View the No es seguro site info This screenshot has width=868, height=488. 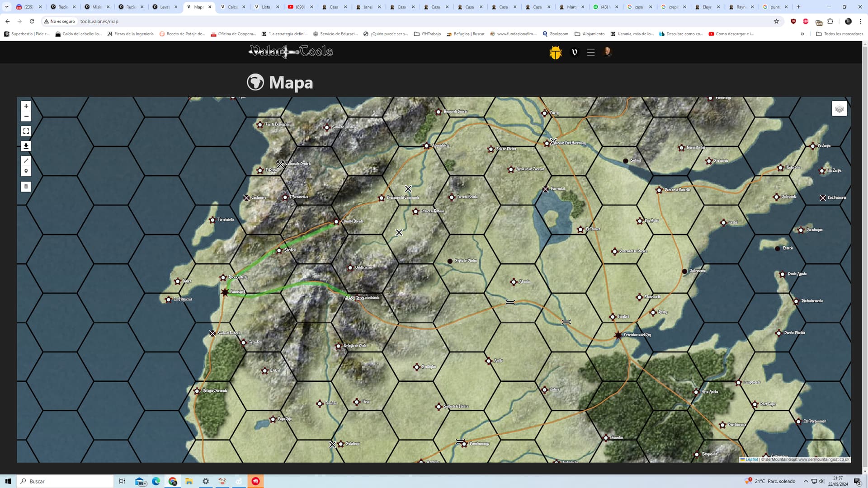(59, 21)
